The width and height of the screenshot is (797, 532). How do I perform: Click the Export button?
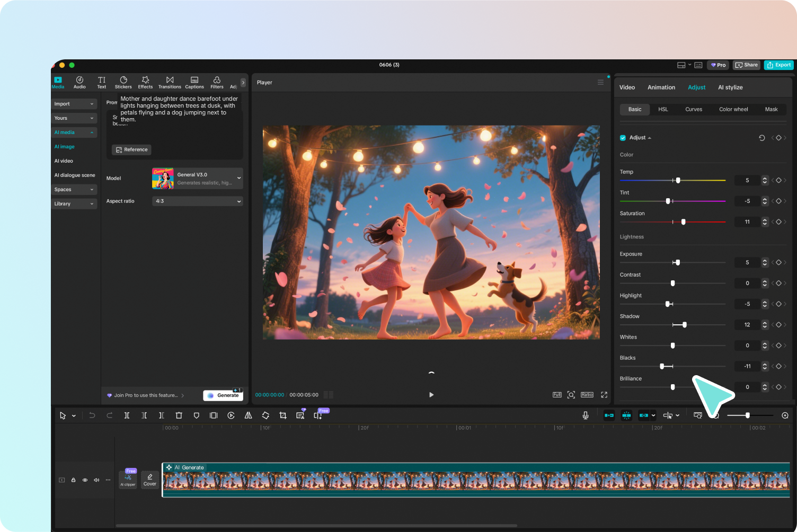pyautogui.click(x=778, y=65)
